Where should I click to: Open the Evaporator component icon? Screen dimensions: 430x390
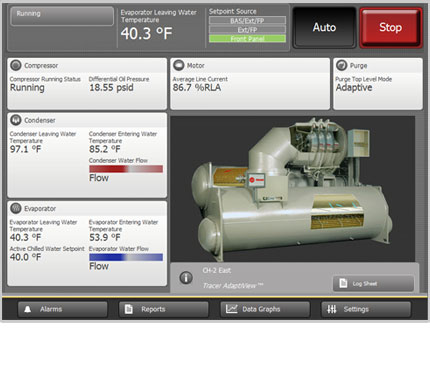tap(16, 208)
